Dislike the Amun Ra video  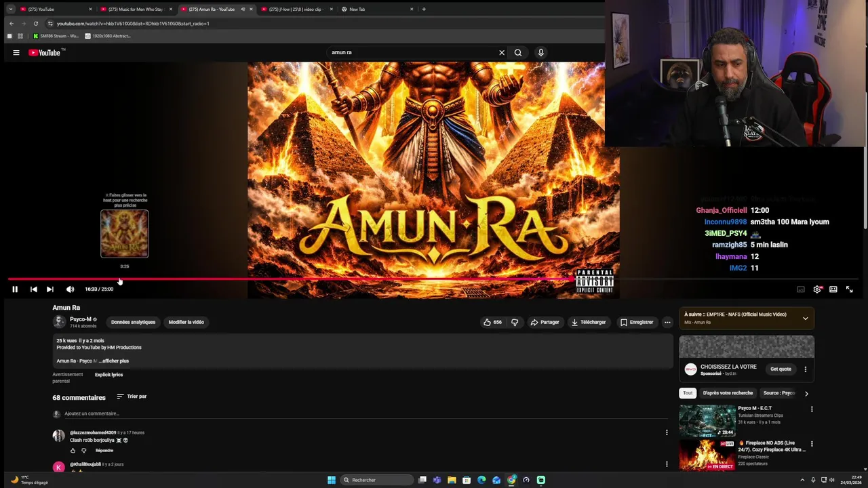pos(515,322)
